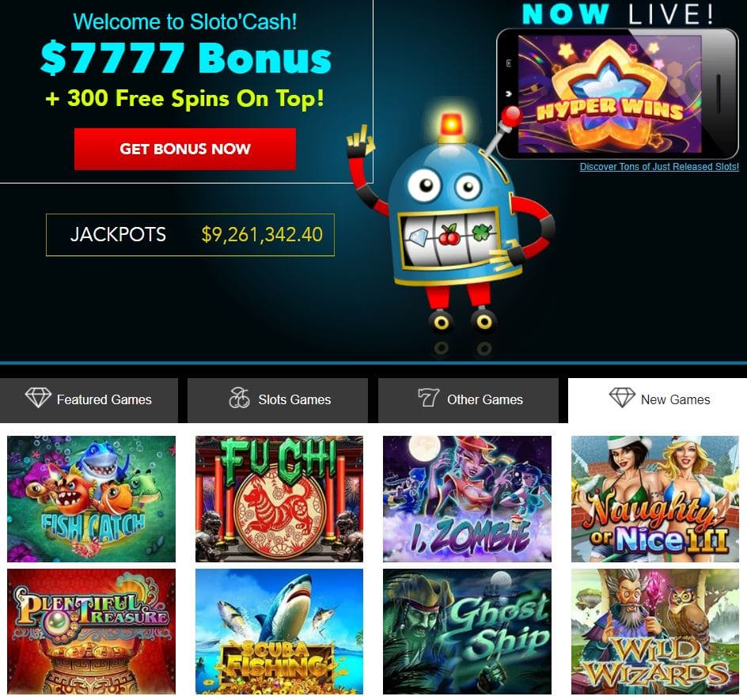Select the I, Zombie game tile
Image resolution: width=747 pixels, height=700 pixels.
pos(468,498)
